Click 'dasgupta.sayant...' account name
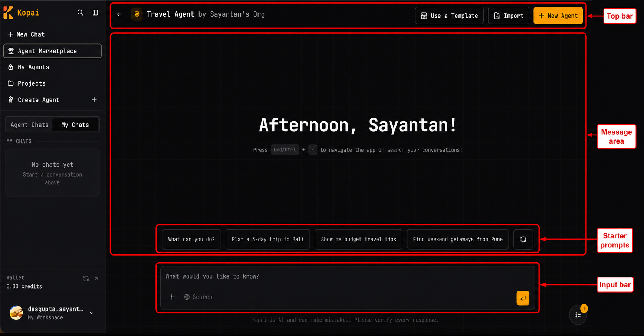 tap(55, 309)
